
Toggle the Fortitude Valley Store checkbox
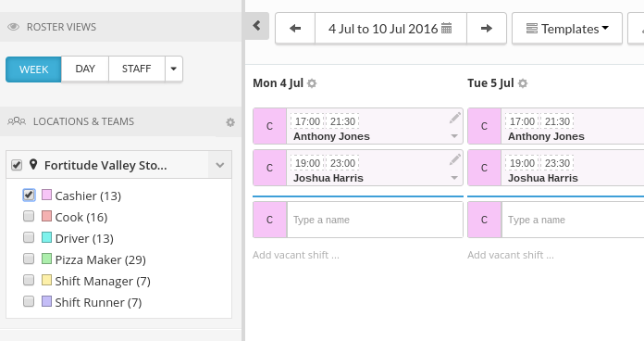[17, 165]
